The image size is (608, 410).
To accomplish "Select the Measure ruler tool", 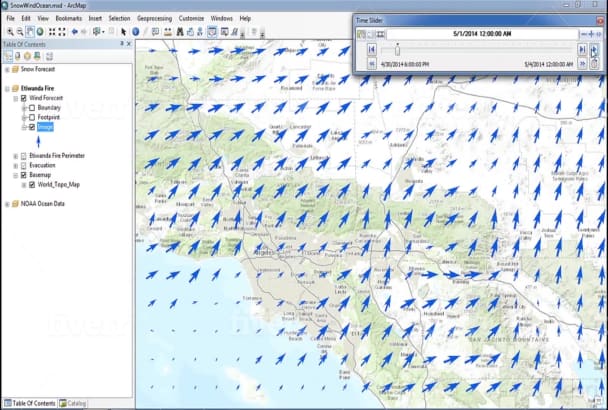I will [168, 32].
